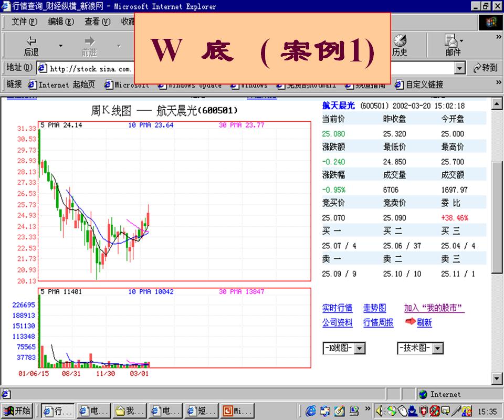Viewport: 504px width, 420px height.
Task: Click the red prohibited-sign tray icon
Action: (435, 411)
